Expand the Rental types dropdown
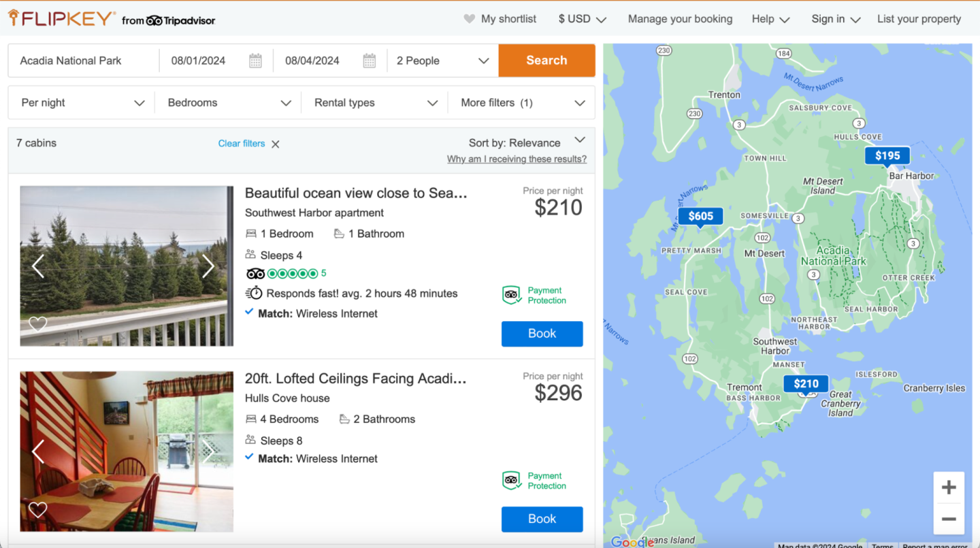This screenshot has width=980, height=548. click(x=375, y=103)
